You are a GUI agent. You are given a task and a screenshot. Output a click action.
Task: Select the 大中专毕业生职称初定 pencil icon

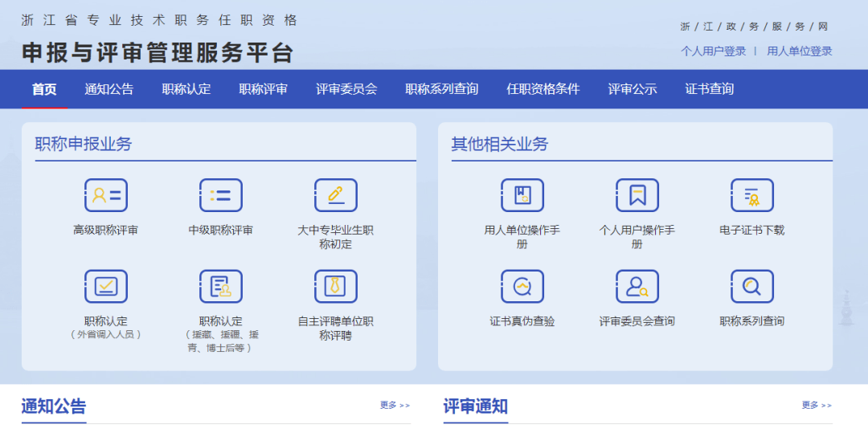coord(335,195)
